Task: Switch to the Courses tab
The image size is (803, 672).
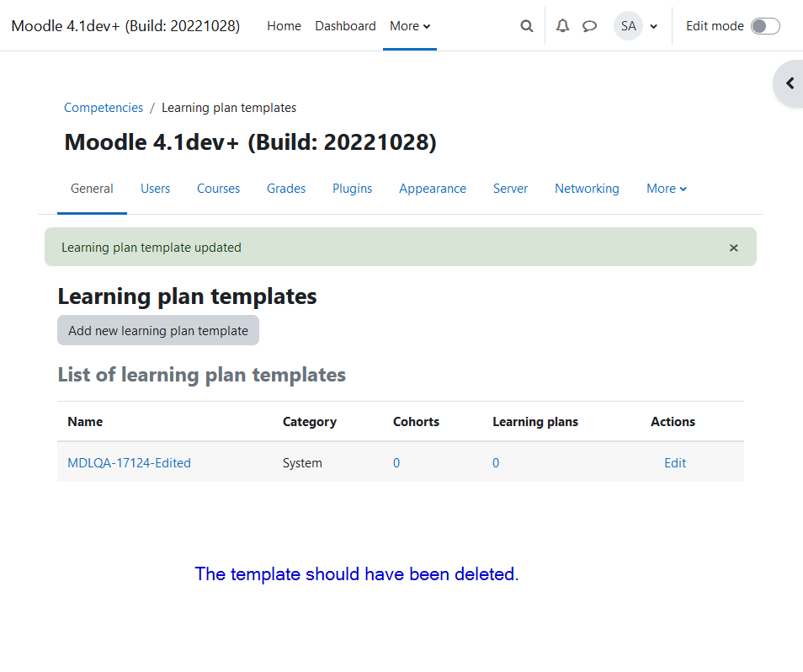Action: click(218, 189)
